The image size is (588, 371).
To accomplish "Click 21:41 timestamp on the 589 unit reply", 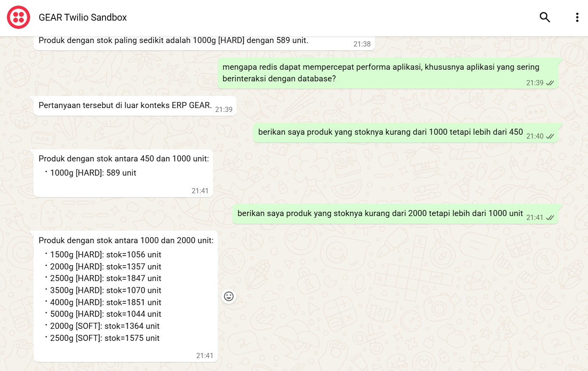I will click(200, 191).
